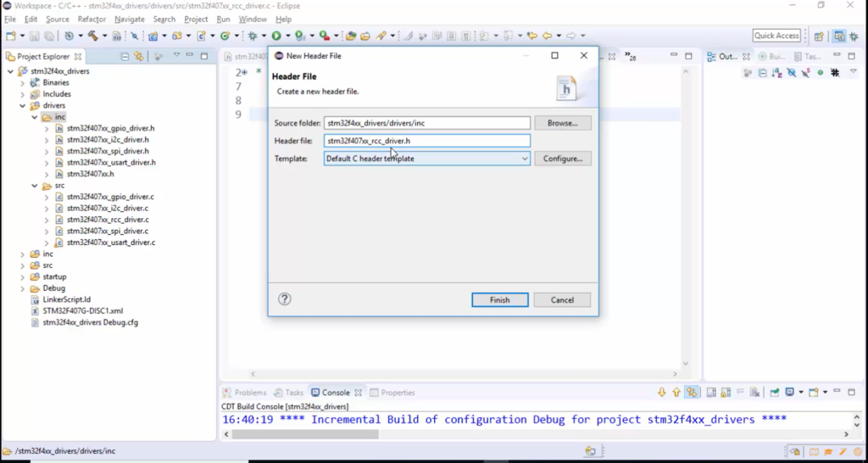Open the Build hammer dropdown arrow
Screen dimensions: 868x463
coord(104,36)
